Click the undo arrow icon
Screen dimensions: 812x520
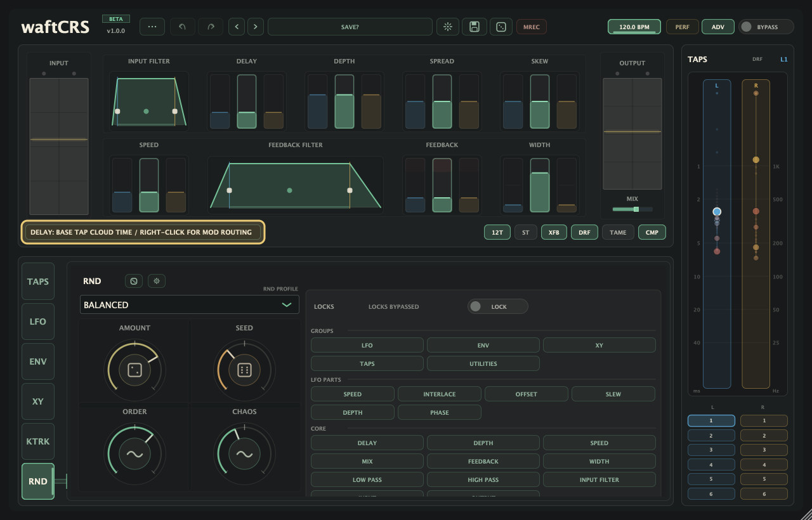[x=183, y=27]
